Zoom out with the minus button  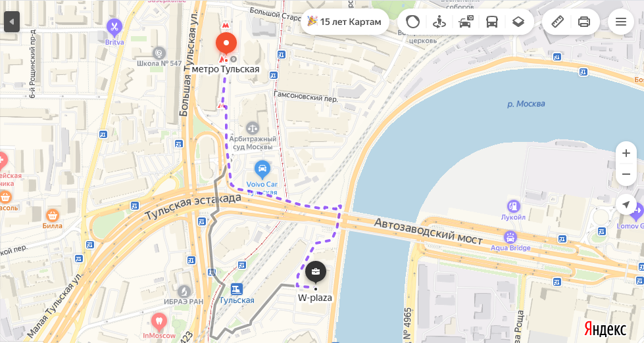click(626, 174)
